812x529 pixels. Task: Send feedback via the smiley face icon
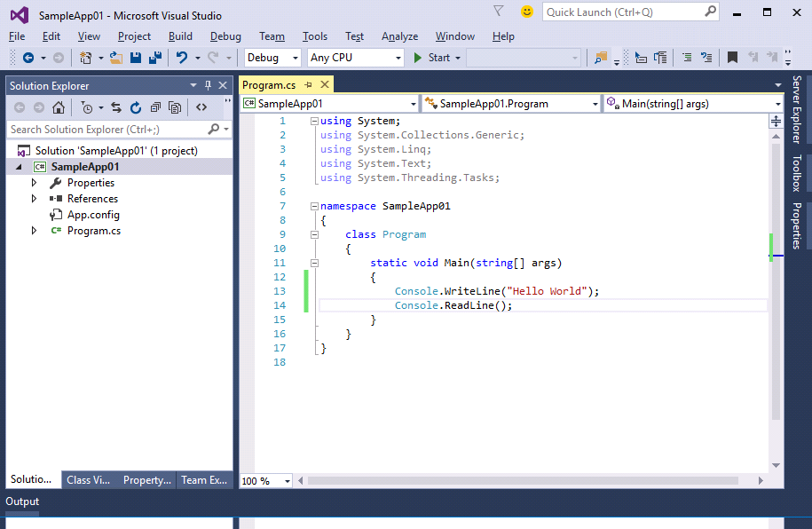[526, 12]
